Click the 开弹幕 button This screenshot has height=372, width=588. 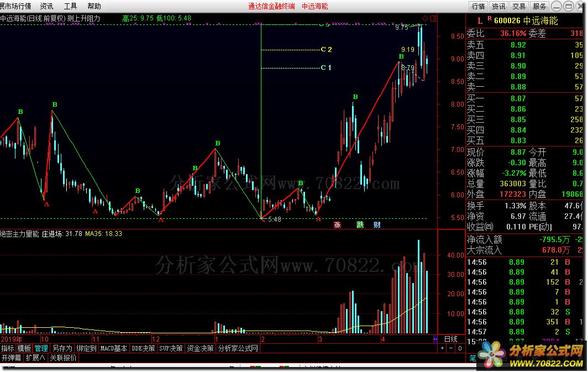11,358
